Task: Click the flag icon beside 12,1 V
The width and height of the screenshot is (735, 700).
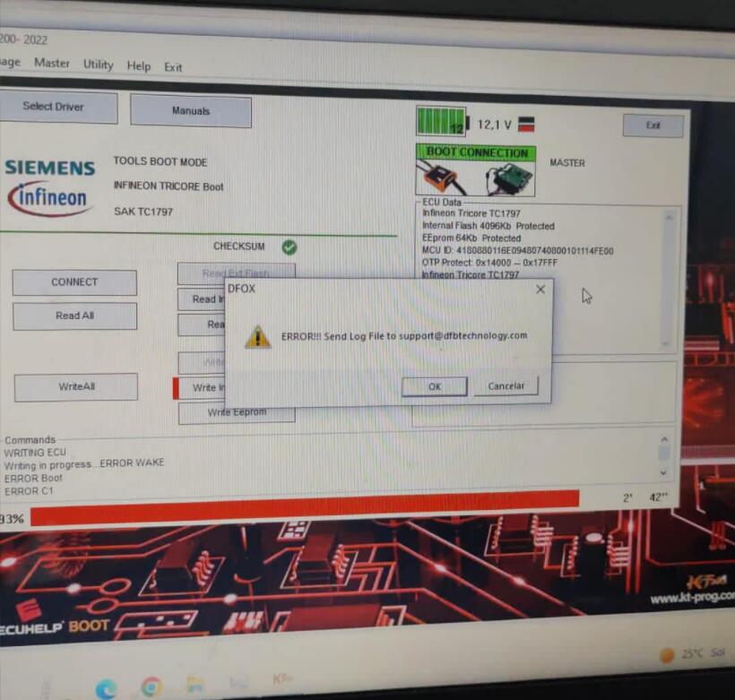Action: [x=526, y=125]
